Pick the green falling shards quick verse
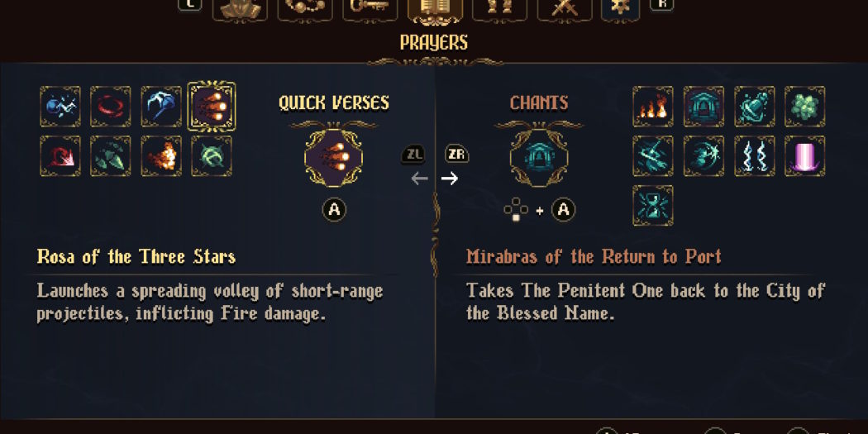 (x=111, y=156)
